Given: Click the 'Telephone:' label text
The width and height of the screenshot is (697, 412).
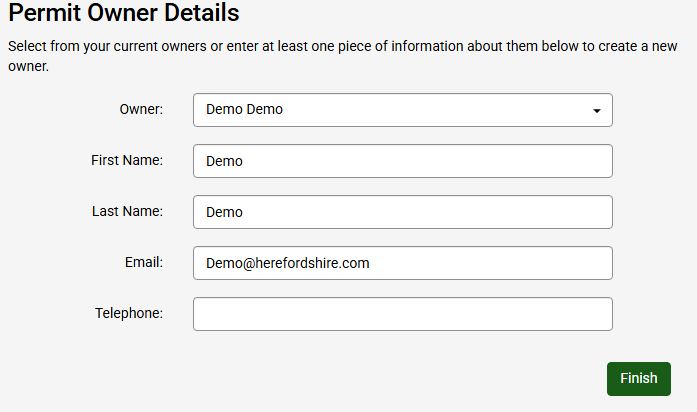Looking at the screenshot, I should click(x=129, y=313).
